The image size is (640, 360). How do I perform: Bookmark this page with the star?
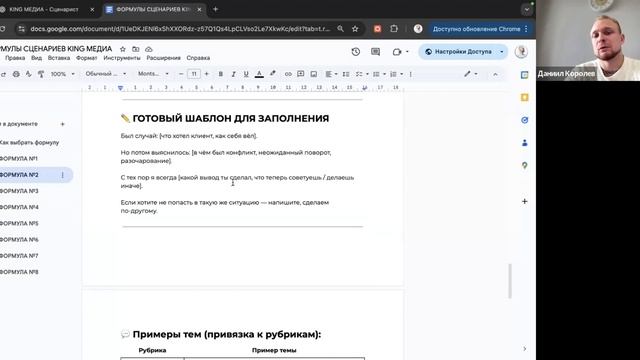point(355,29)
